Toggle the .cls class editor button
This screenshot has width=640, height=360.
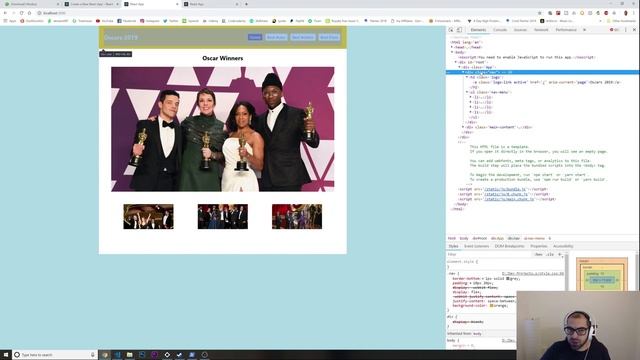[x=550, y=254]
